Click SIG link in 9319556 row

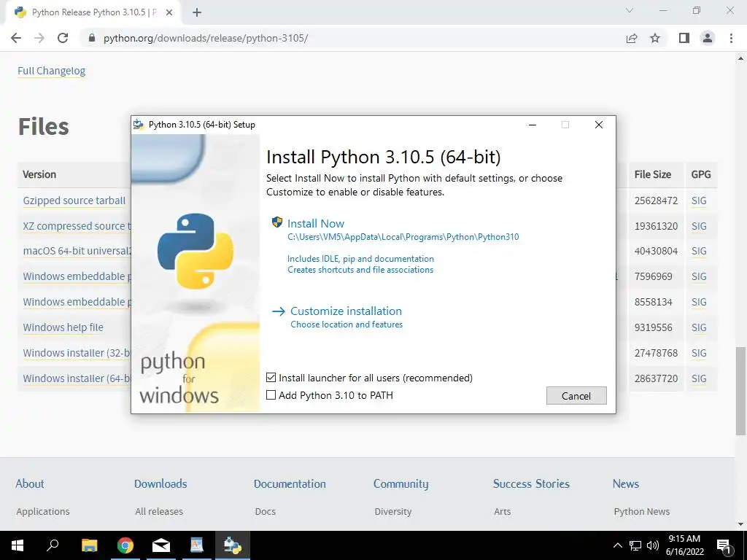(x=699, y=327)
